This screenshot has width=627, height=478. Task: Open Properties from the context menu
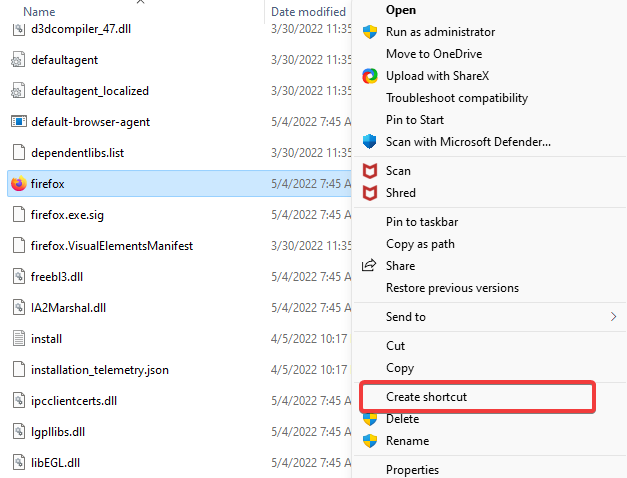pos(412,470)
